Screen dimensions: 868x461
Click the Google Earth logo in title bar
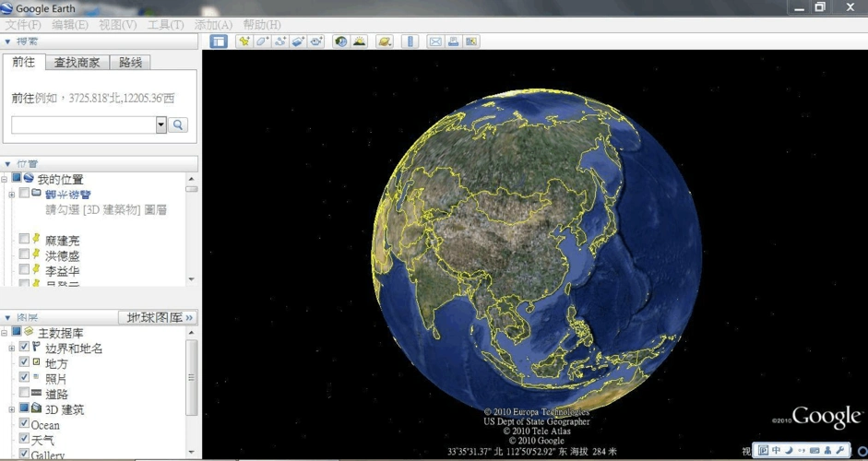coord(7,8)
